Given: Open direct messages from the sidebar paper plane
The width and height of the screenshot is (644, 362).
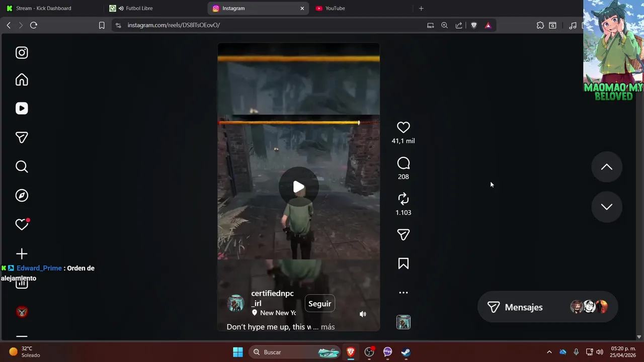Looking at the screenshot, I should point(22,137).
